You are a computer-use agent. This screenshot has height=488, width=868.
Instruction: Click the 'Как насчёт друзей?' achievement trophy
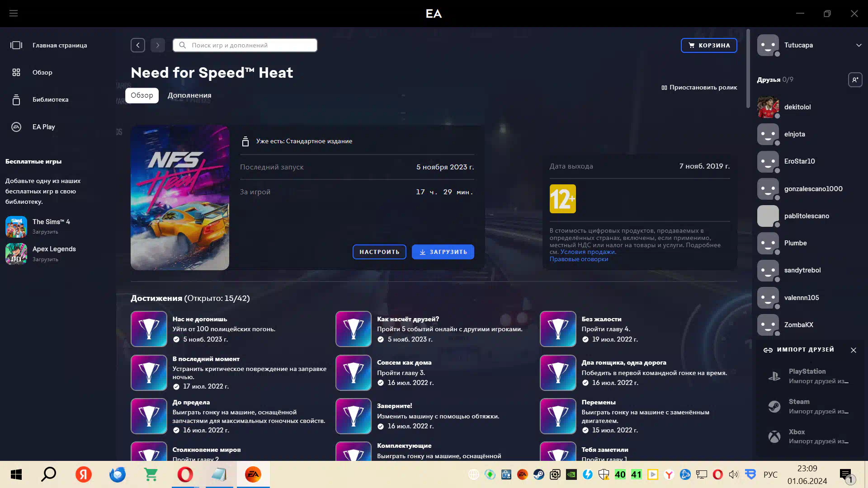354,329
